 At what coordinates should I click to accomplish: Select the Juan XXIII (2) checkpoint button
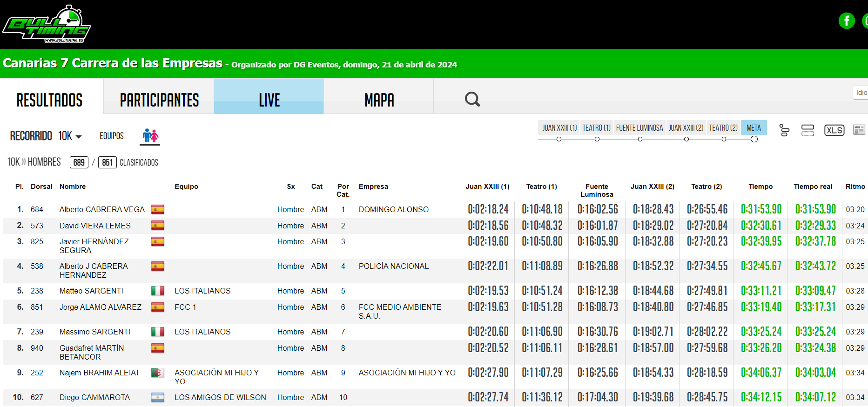[686, 128]
